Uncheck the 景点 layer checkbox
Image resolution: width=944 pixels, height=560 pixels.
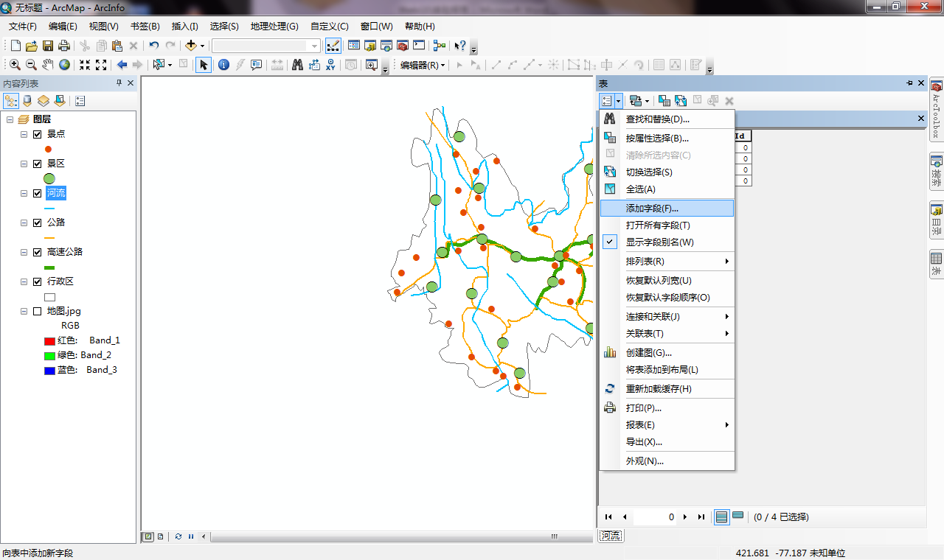[38, 134]
